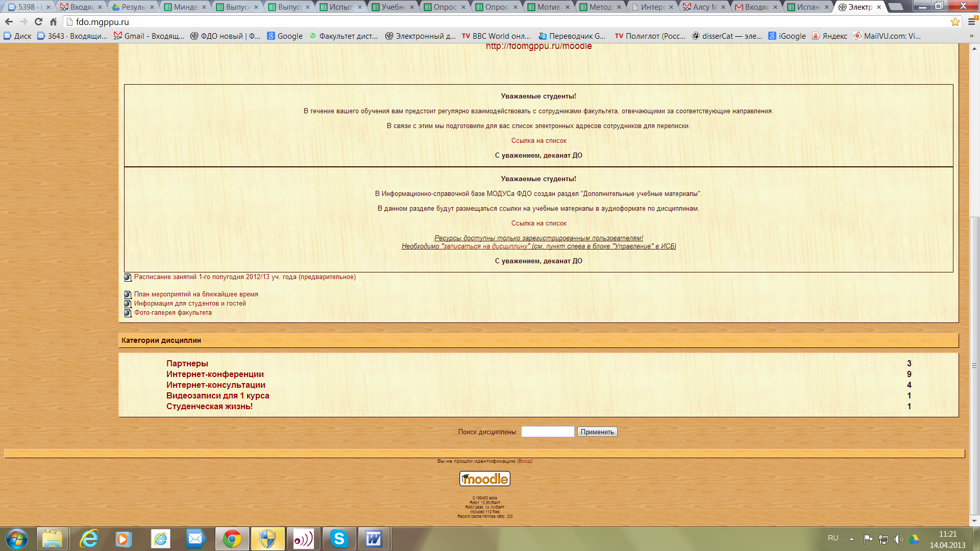Open Windows Explorer from the taskbar
This screenshot has width=980, height=551.
tap(52, 539)
